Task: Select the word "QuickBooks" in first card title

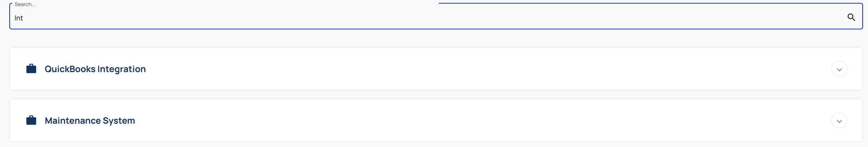Action: click(x=70, y=69)
